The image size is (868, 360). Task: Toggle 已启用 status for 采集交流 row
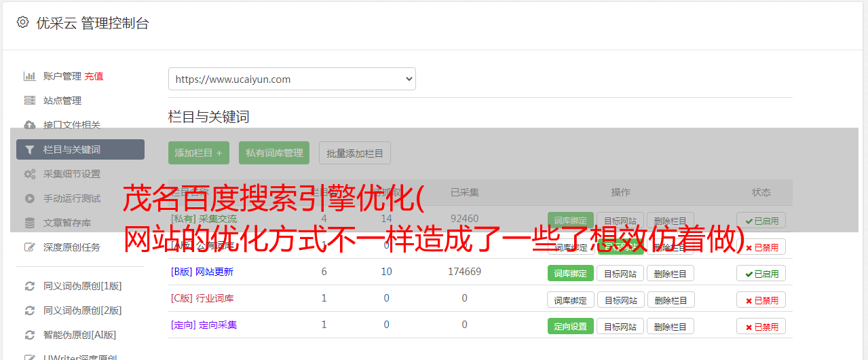pyautogui.click(x=761, y=220)
